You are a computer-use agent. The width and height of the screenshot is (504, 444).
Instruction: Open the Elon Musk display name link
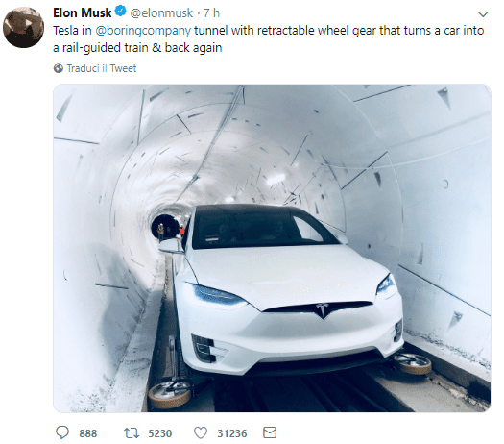[83, 12]
